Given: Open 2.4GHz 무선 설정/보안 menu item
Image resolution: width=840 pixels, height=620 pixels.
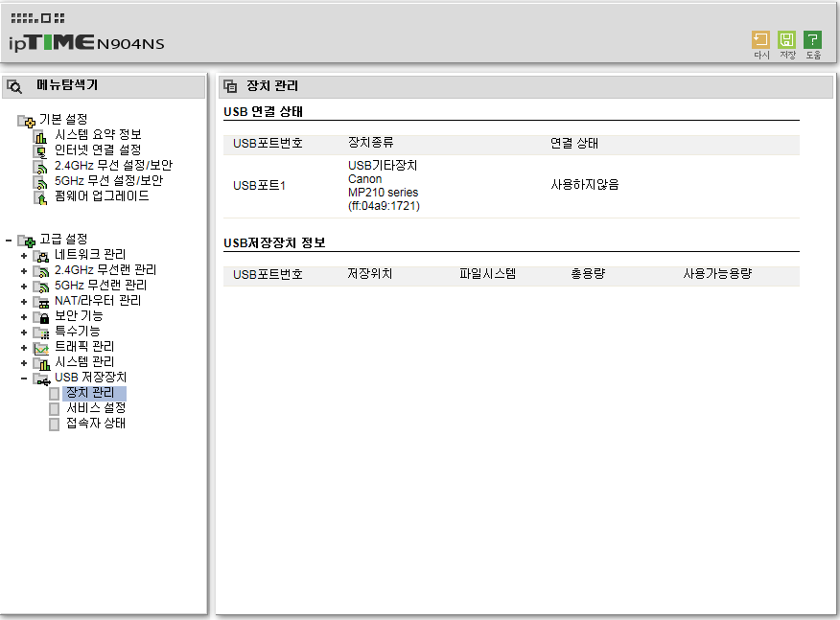Looking at the screenshot, I should pyautogui.click(x=113, y=166).
